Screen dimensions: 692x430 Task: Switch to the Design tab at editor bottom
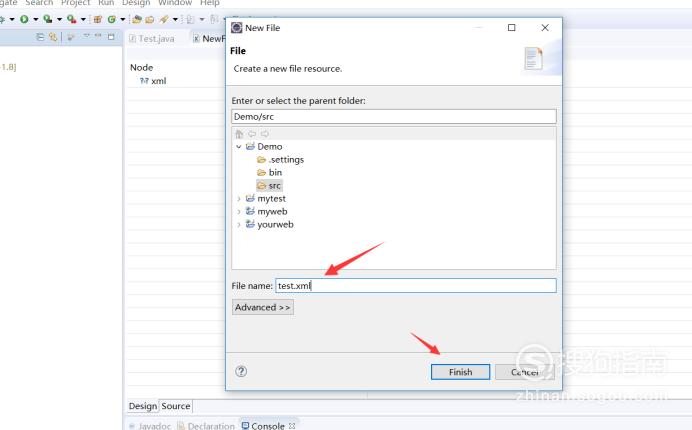[x=143, y=406]
